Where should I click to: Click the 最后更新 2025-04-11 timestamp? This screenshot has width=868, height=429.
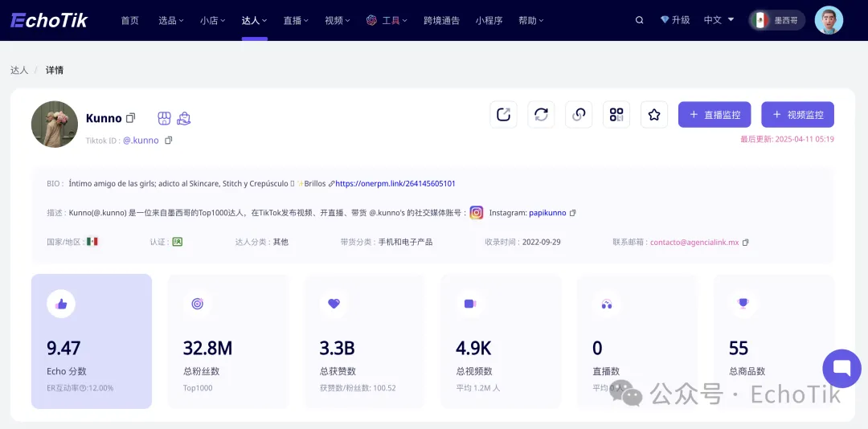(787, 140)
